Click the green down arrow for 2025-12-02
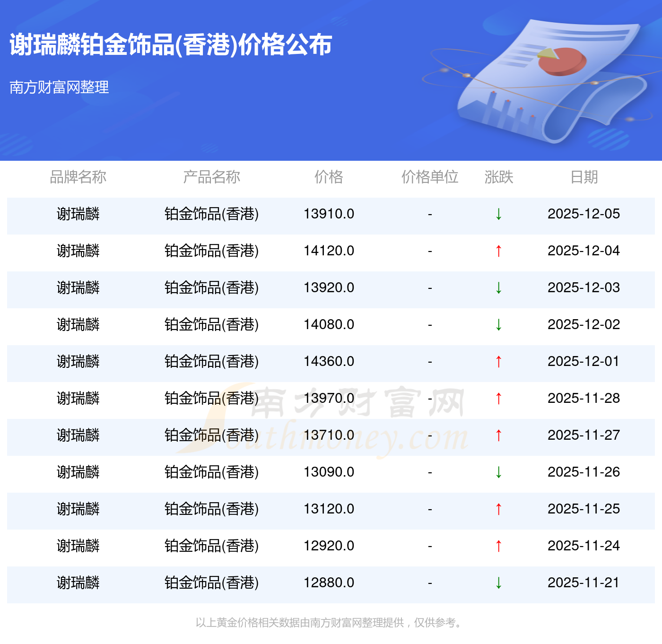 (x=498, y=325)
